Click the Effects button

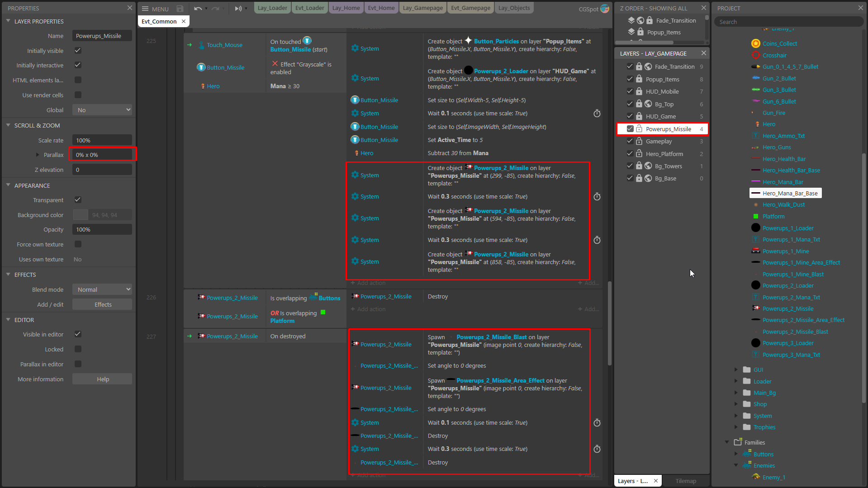(102, 304)
